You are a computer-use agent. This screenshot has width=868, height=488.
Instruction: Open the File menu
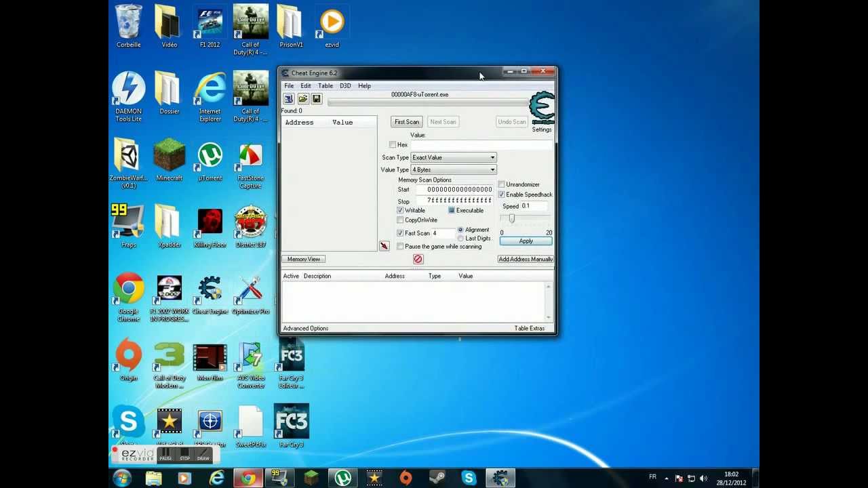click(x=289, y=85)
